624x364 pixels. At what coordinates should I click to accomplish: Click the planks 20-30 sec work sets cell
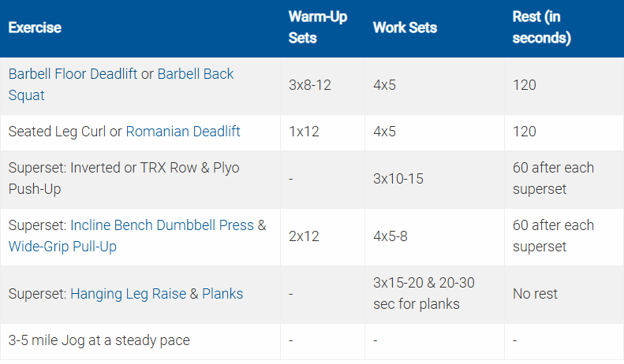(424, 294)
